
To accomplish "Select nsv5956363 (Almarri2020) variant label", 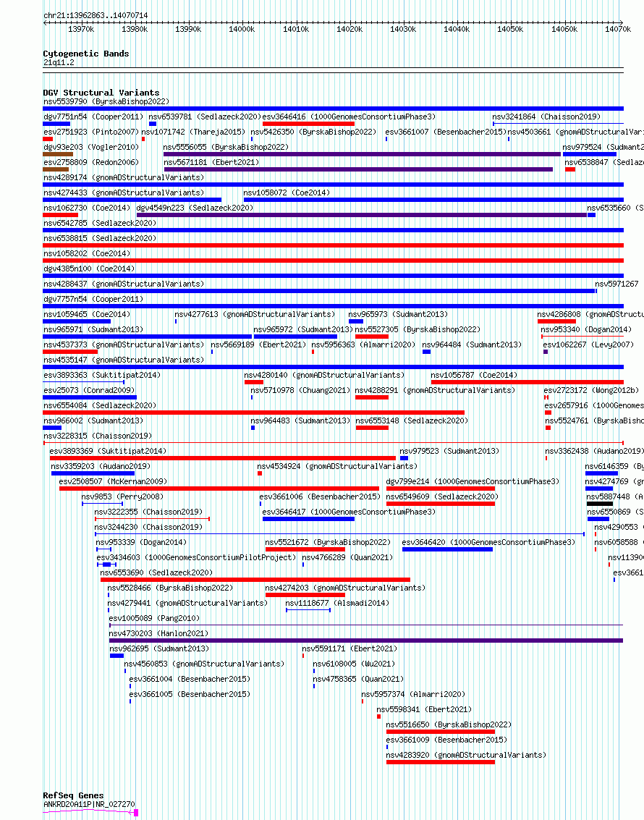I will pos(363,344).
